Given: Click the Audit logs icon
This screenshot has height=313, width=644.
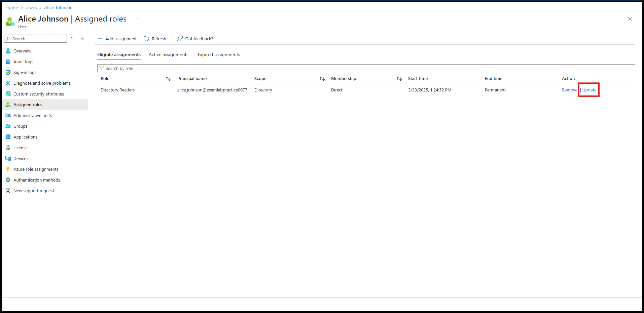Looking at the screenshot, I should click(x=8, y=62).
